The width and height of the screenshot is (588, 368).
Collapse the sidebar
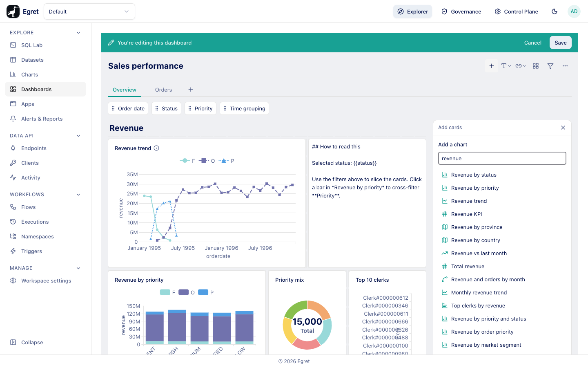tap(46, 342)
